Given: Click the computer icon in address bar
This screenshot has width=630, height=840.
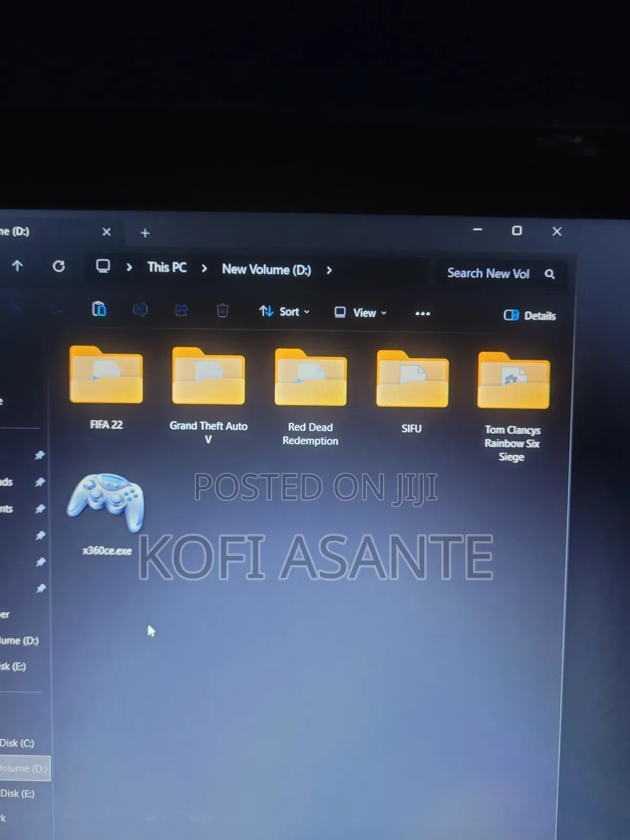Looking at the screenshot, I should pos(103,266).
